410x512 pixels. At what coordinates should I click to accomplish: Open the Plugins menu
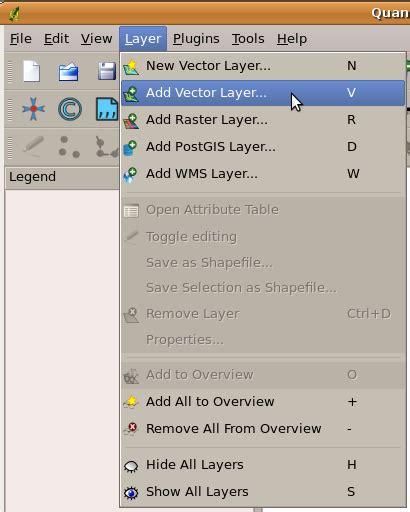(x=196, y=39)
